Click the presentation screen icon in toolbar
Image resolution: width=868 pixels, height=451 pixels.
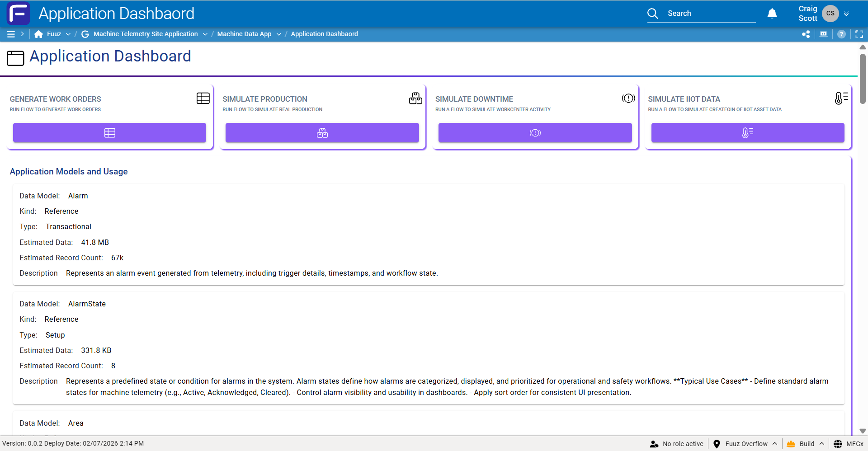pos(824,34)
